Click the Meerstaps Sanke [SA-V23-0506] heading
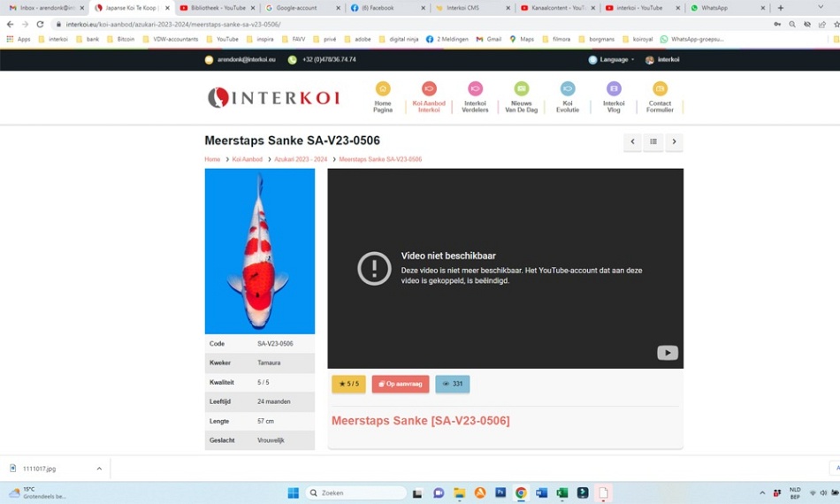This screenshot has width=840, height=504. tap(421, 421)
